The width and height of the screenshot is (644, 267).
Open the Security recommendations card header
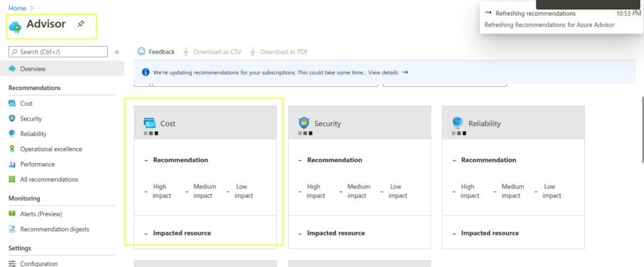click(x=359, y=123)
